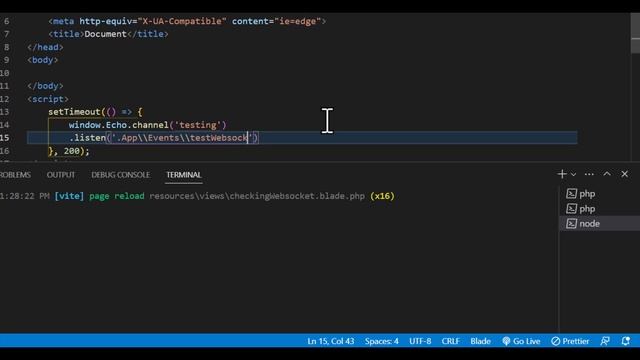Click the node terminal icon
The image size is (640, 360).
[x=571, y=224]
